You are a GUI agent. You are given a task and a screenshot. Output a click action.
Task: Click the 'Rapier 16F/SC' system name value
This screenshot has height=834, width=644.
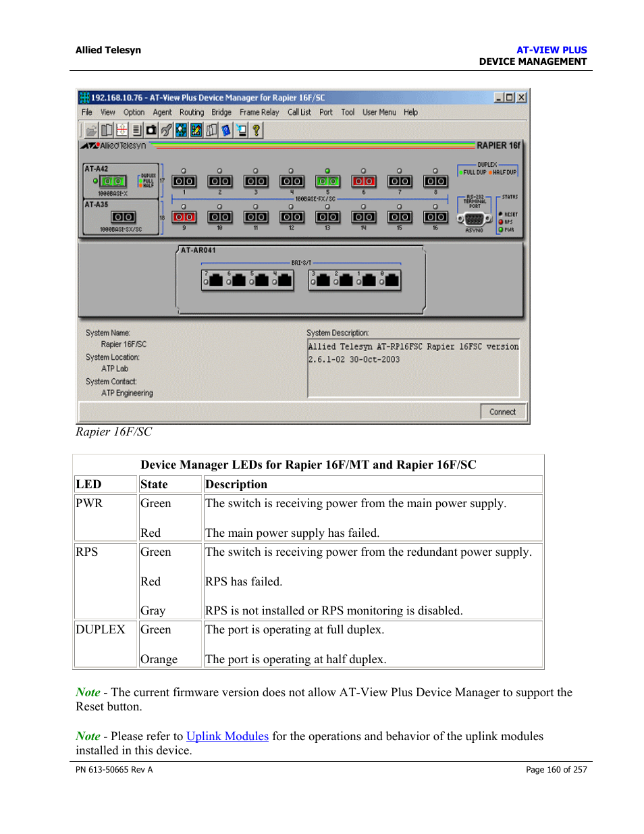pos(124,344)
